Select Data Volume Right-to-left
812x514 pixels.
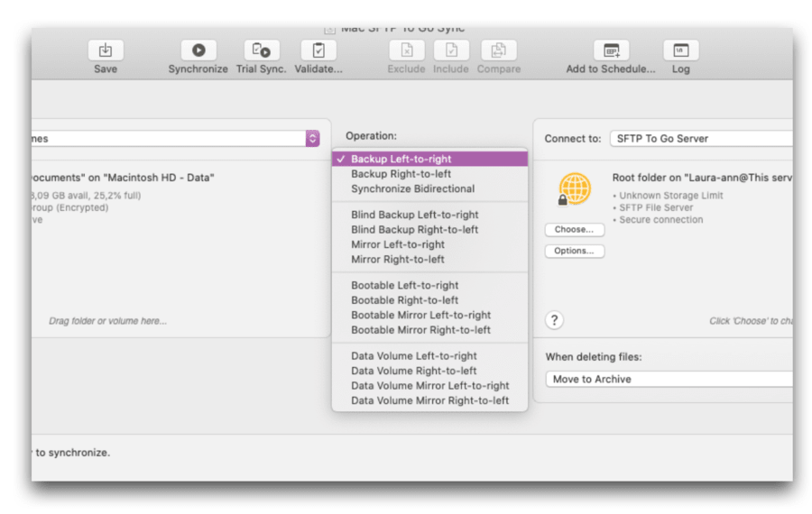click(x=429, y=371)
